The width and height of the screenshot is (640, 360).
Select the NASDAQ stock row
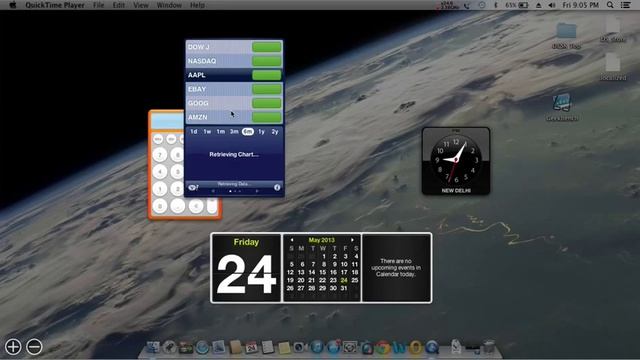pos(234,61)
